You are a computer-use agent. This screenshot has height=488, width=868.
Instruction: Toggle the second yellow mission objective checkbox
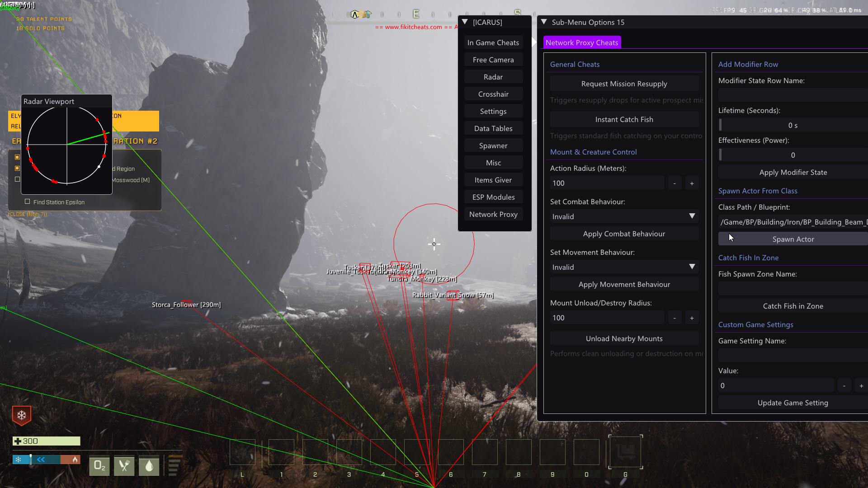(x=17, y=168)
